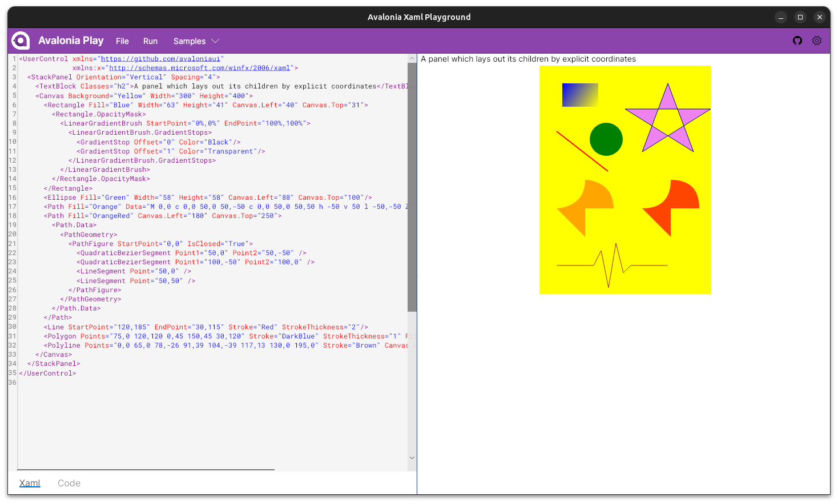Click the GradientStop Color="Transparent" line
The image size is (838, 504).
click(x=171, y=151)
